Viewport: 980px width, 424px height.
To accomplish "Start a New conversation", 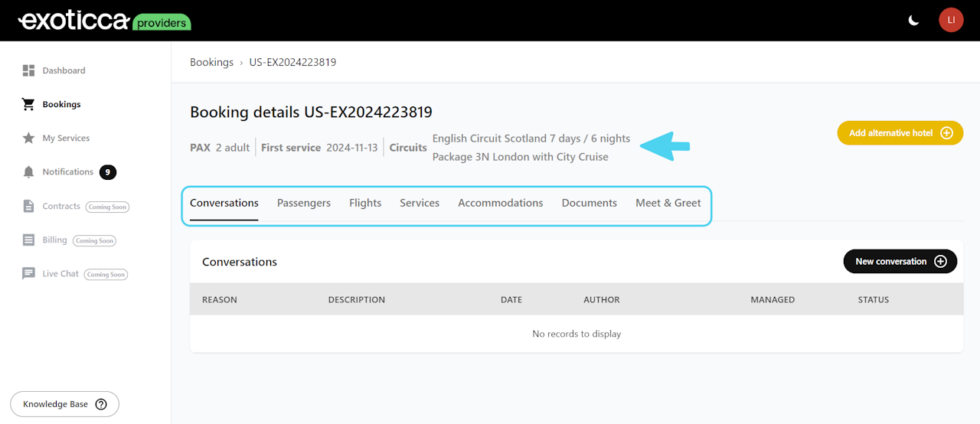I will pyautogui.click(x=900, y=262).
